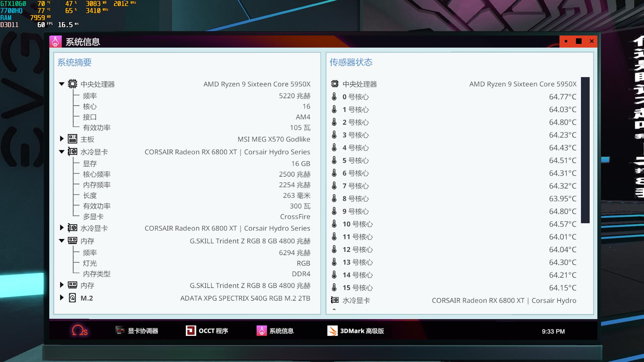Expand the 主板 tree node

click(62, 139)
